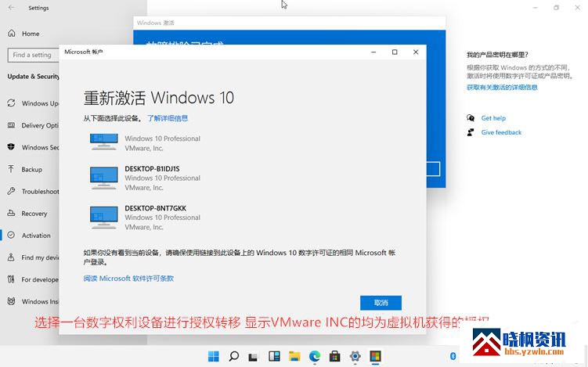Minimize the Microsoft 帐户 dialog
Screen dimensions: 588x367
coord(373,52)
